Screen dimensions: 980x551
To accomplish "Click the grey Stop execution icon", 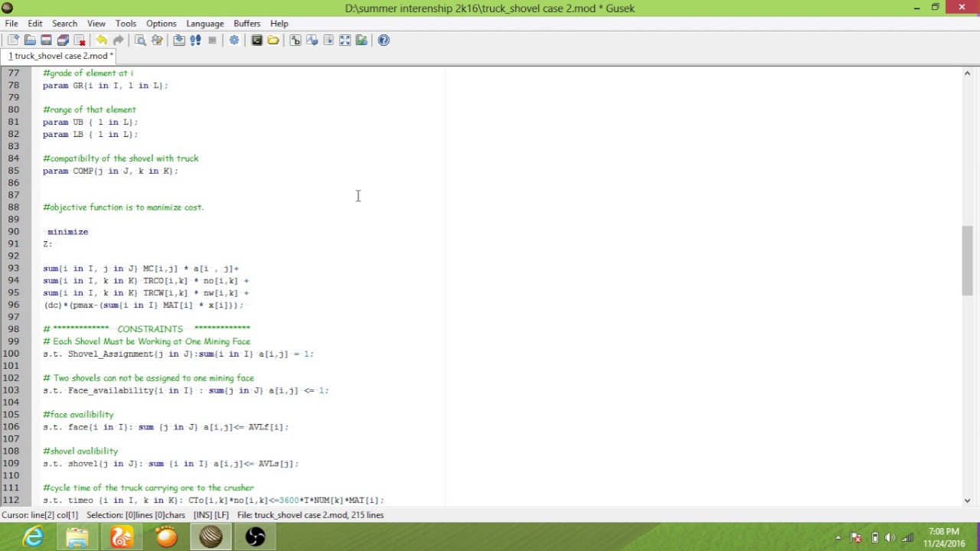I will 212,41.
